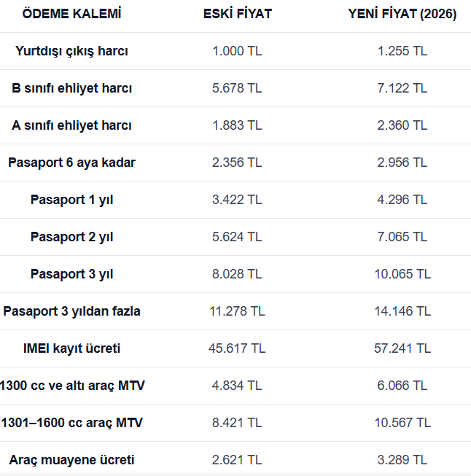Click the 10.567 TL new price cell
The width and height of the screenshot is (471, 476).
pos(402,423)
